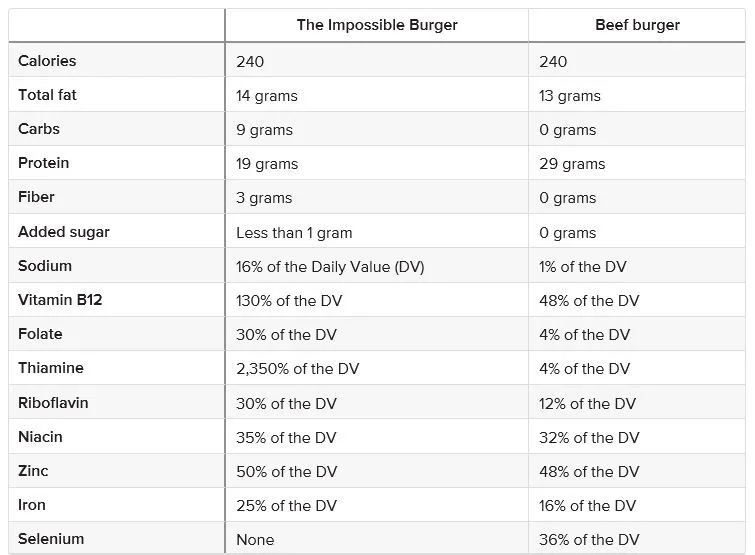Select the "2,350% of the DV" thiamine cell
755x555 pixels.
click(x=297, y=369)
